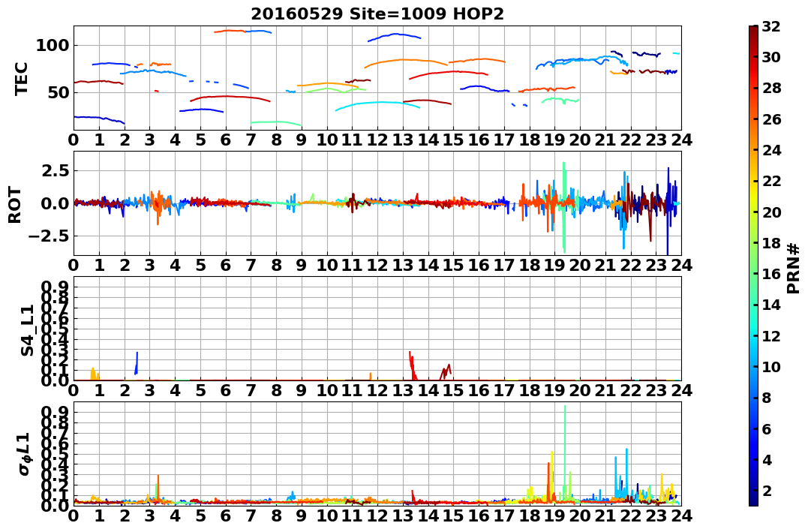Click colorbar tick label '24' beside the colorbar

(771, 150)
